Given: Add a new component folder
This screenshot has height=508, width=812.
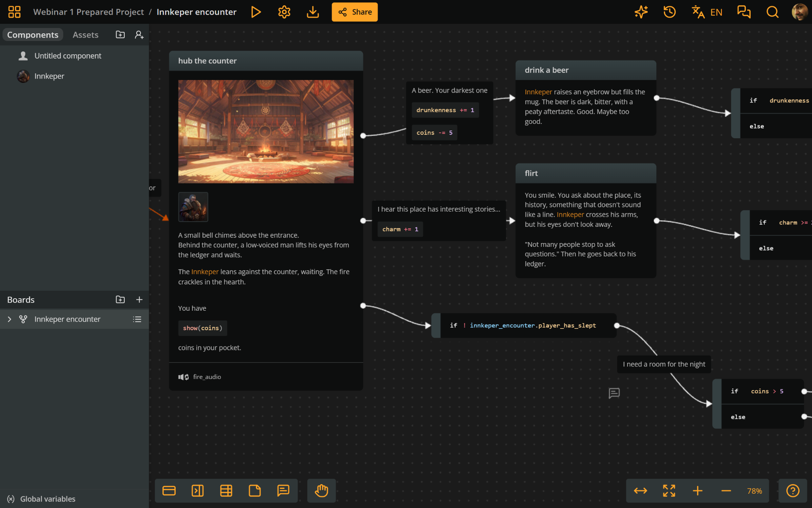Looking at the screenshot, I should pyautogui.click(x=120, y=35).
